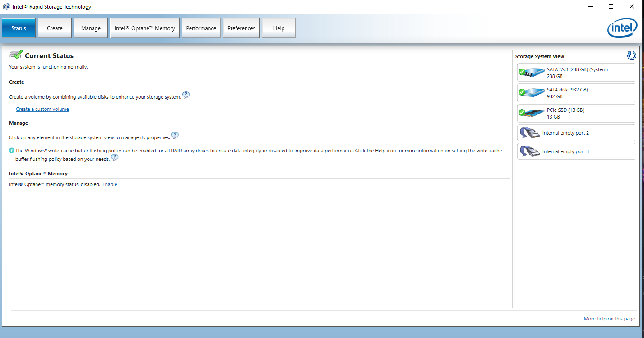Switch to the Create tab
644x338 pixels.
point(55,28)
